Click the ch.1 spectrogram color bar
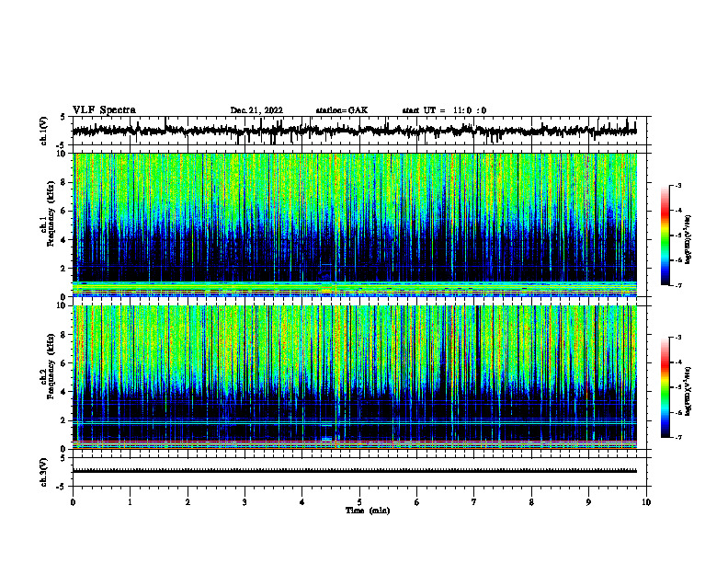The height and width of the screenshot is (563, 728). tap(665, 236)
